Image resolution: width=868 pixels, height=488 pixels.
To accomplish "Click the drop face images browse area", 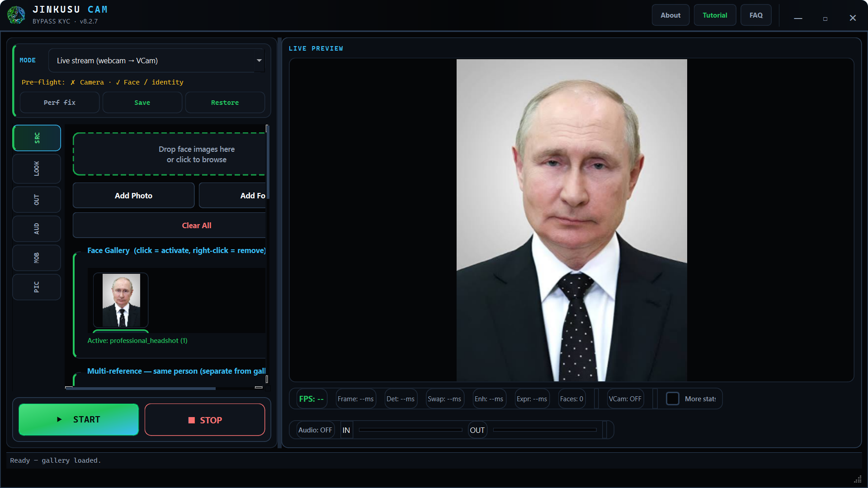I will [170, 154].
